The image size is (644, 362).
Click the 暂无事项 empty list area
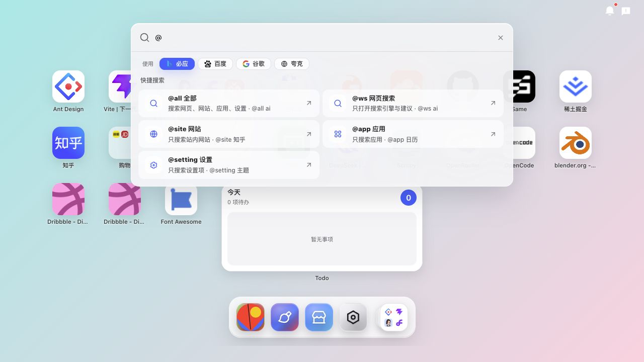click(x=322, y=239)
